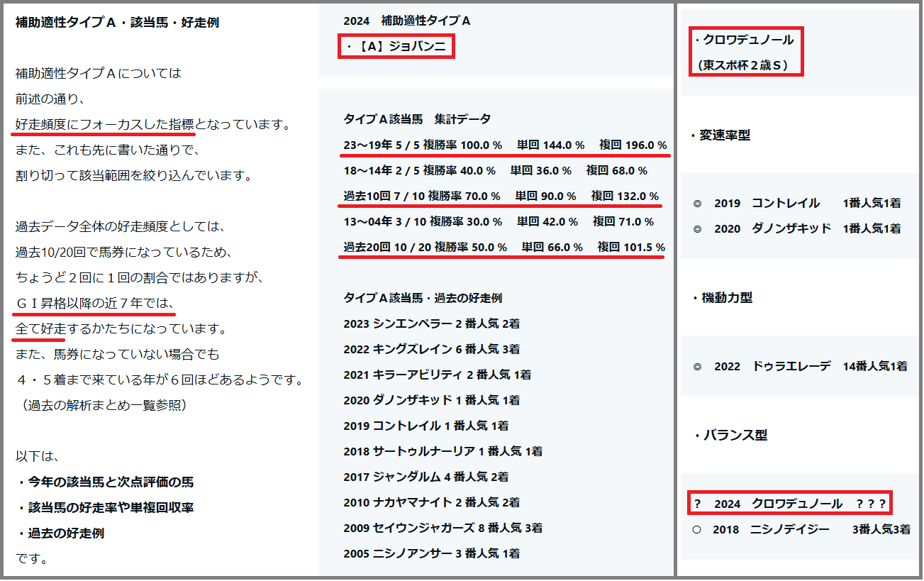Click row 過去10回 7 / 10 複勝率 70.0 %
This screenshot has width=924, height=581.
(x=501, y=196)
